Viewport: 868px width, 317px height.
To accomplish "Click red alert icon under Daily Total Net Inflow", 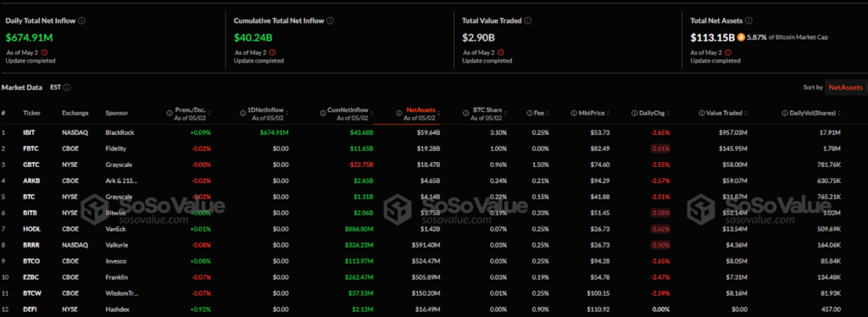I will (x=44, y=53).
